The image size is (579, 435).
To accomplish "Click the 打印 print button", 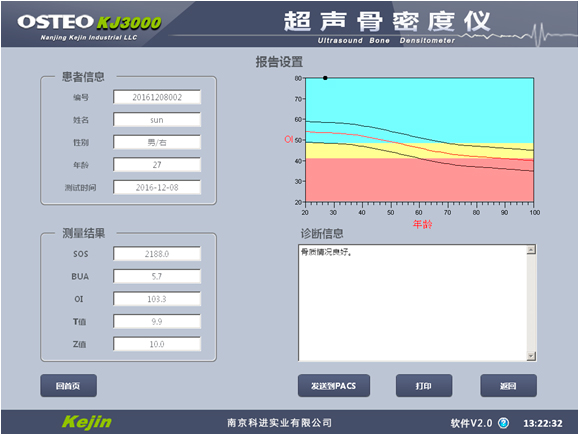I will (424, 386).
